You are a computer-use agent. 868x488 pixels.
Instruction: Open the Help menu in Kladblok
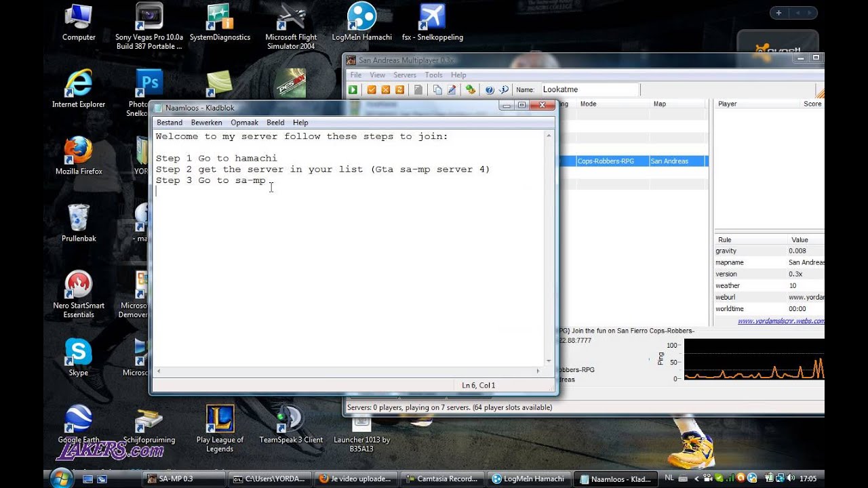(x=300, y=123)
